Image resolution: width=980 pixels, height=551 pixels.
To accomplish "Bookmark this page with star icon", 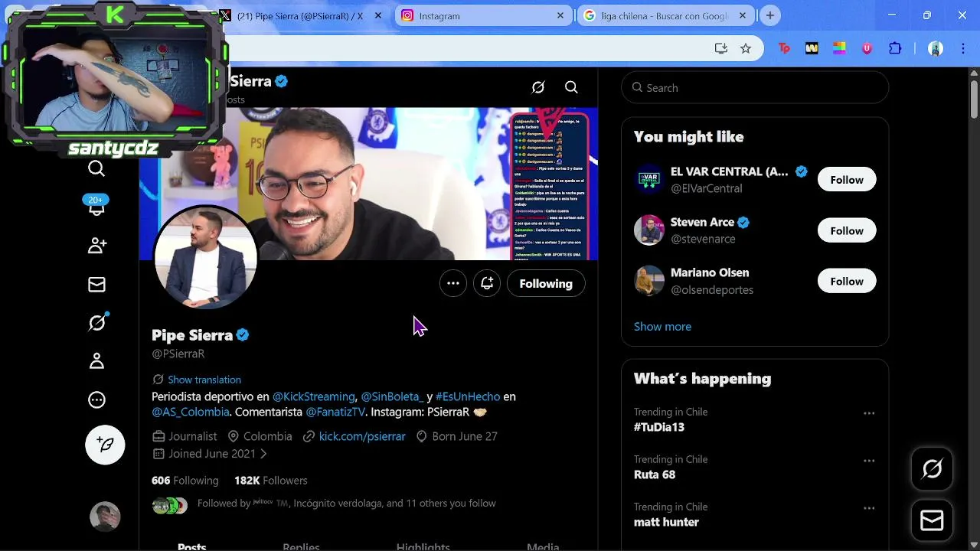I will pyautogui.click(x=746, y=48).
